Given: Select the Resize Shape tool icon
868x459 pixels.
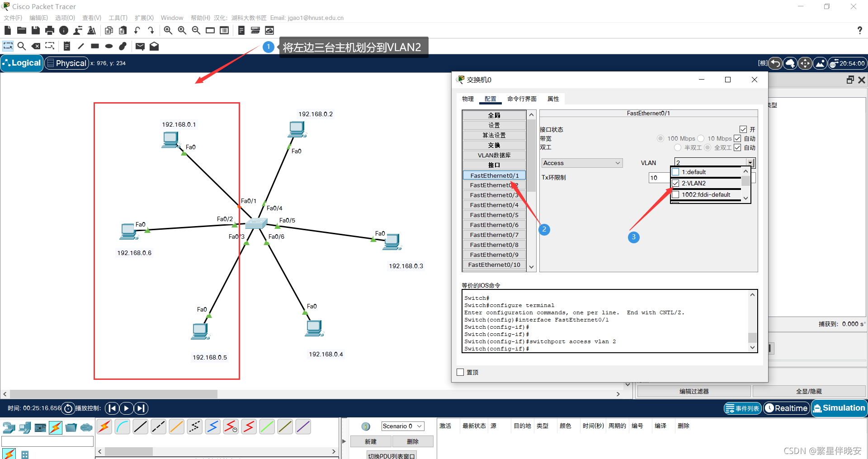Looking at the screenshot, I should coord(50,46).
